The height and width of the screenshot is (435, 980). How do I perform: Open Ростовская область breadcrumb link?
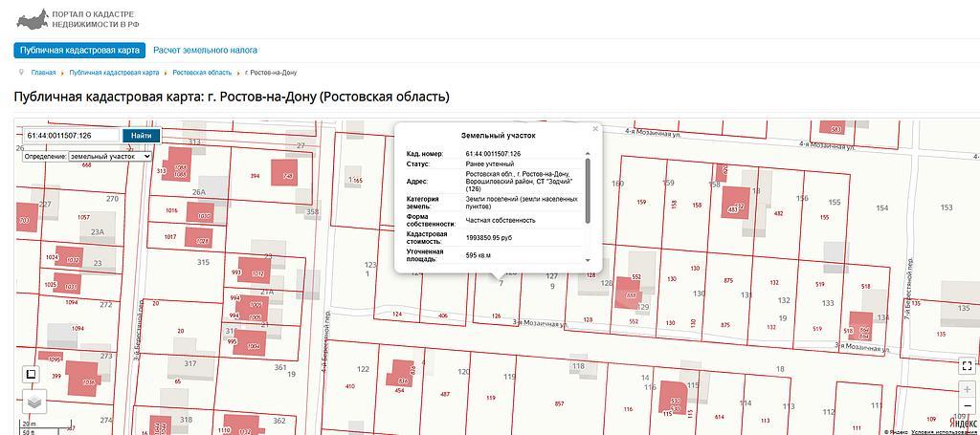click(x=202, y=73)
